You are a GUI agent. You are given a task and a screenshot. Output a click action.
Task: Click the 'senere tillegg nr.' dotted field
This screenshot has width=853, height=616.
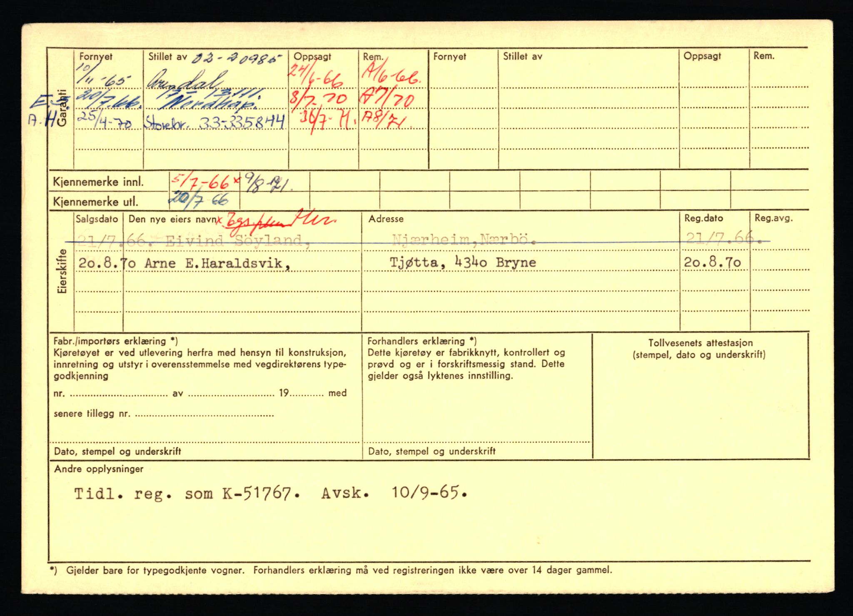click(205, 414)
